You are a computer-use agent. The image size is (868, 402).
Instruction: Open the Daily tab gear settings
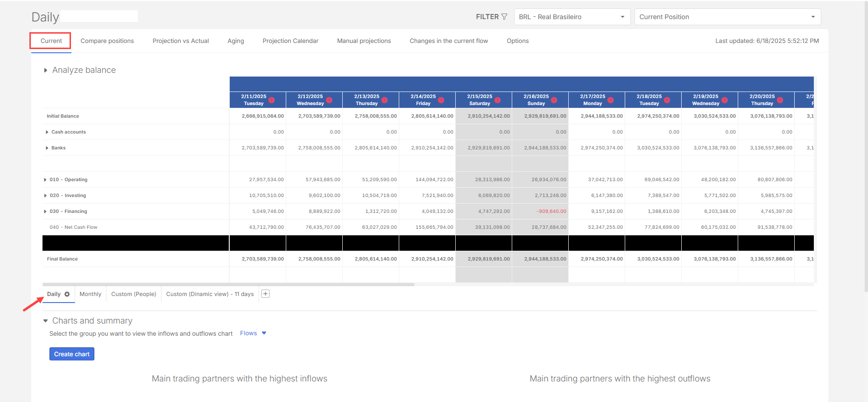(67, 294)
